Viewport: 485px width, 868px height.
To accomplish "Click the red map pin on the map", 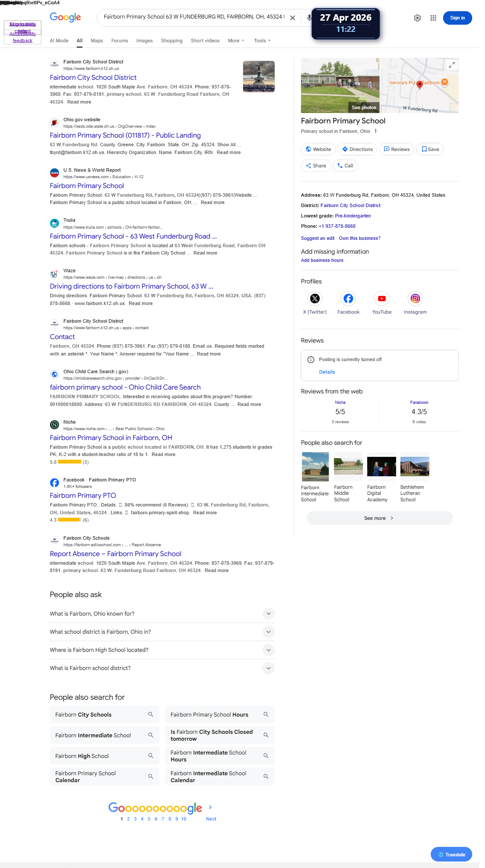I will pyautogui.click(x=419, y=85).
